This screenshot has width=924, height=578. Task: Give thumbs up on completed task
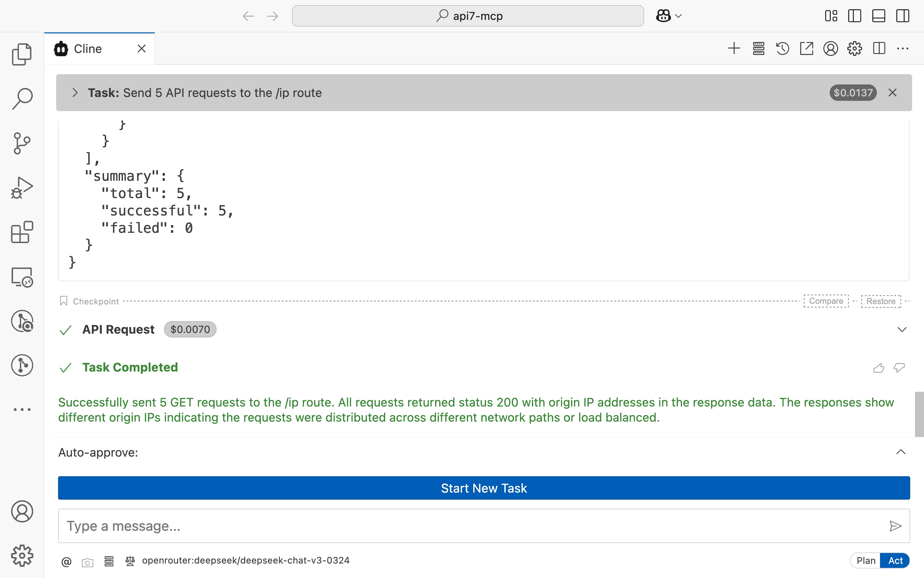(x=878, y=368)
